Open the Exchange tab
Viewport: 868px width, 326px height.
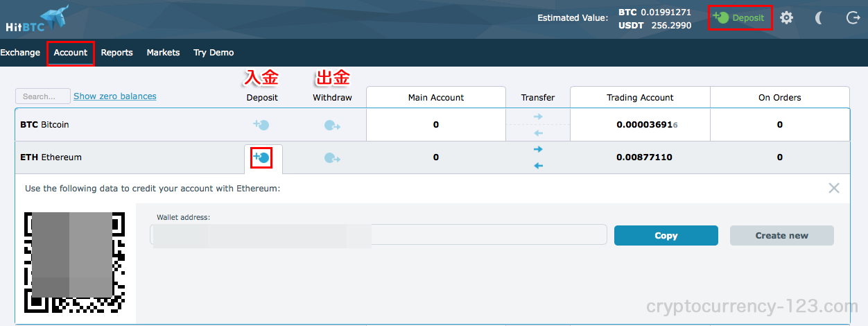pos(20,53)
